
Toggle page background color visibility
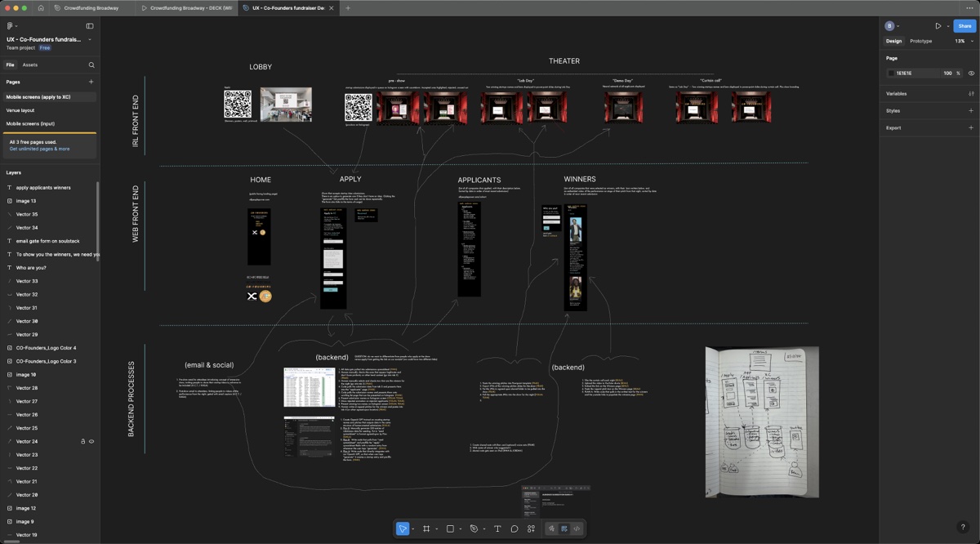pyautogui.click(x=971, y=73)
